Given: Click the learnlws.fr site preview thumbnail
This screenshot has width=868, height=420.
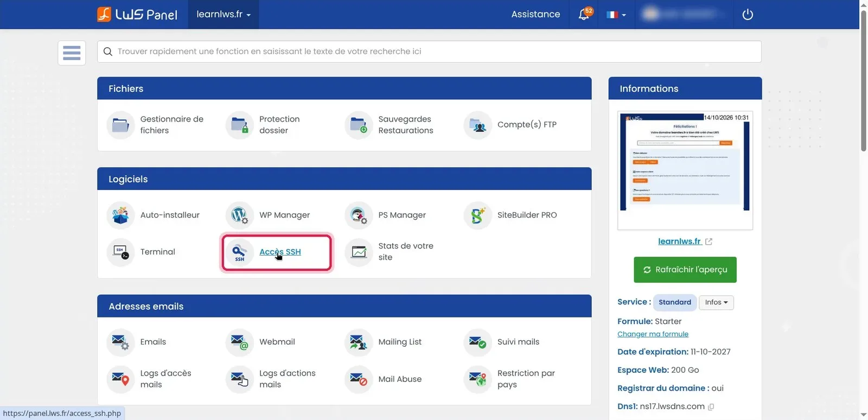Looking at the screenshot, I should click(x=685, y=170).
